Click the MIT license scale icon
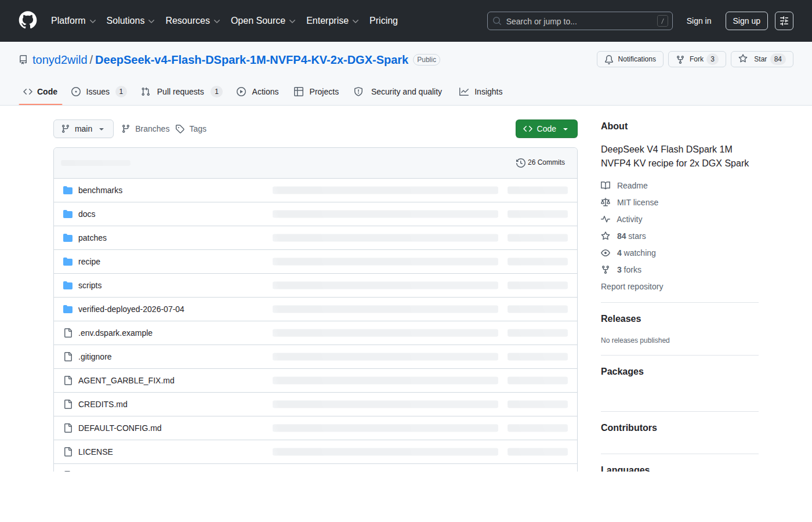This screenshot has height=522, width=812. click(x=606, y=202)
